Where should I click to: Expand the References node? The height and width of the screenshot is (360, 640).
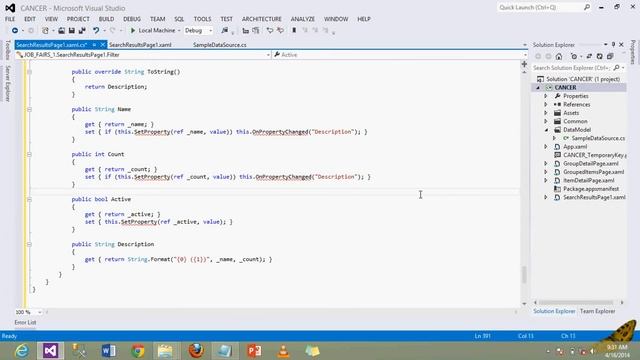(x=546, y=104)
